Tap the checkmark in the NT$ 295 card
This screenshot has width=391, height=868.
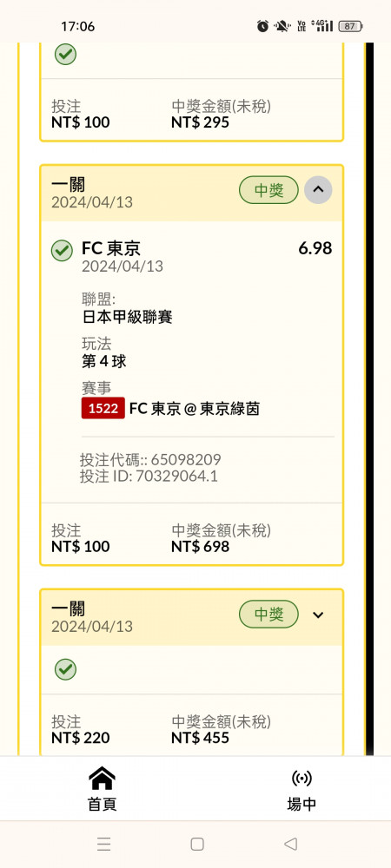tap(65, 54)
